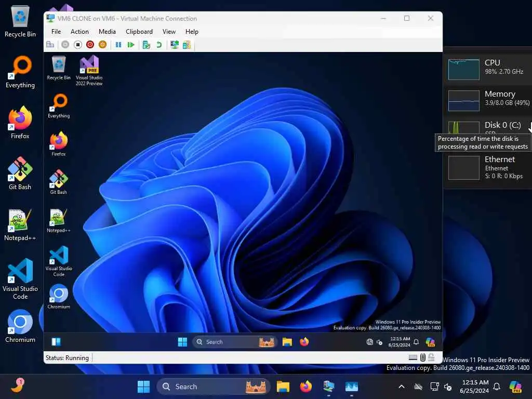
Task: Select the host desktop Visual Studio Code shortcut
Action: 20,279
